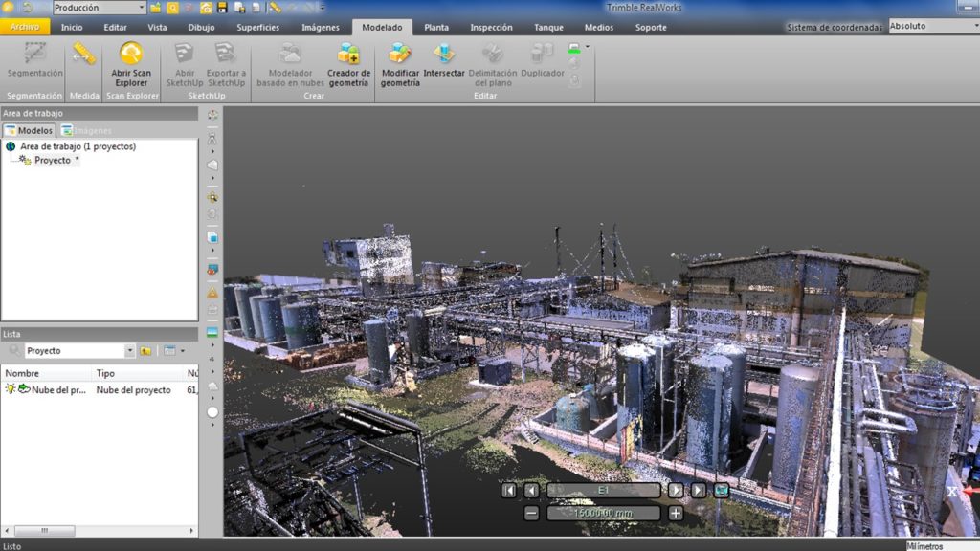Switch to the Imágenes workspace tab
The width and height of the screenshot is (980, 551).
tap(86, 130)
